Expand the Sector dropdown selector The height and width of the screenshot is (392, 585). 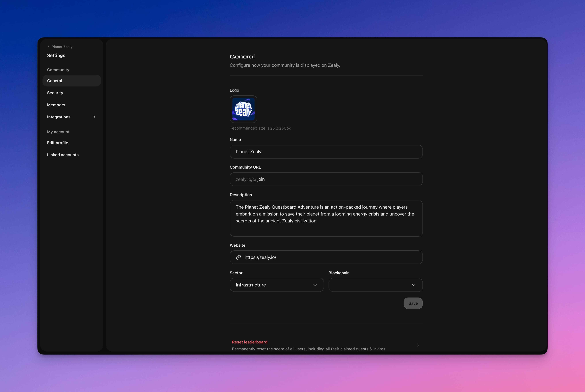pyautogui.click(x=277, y=285)
